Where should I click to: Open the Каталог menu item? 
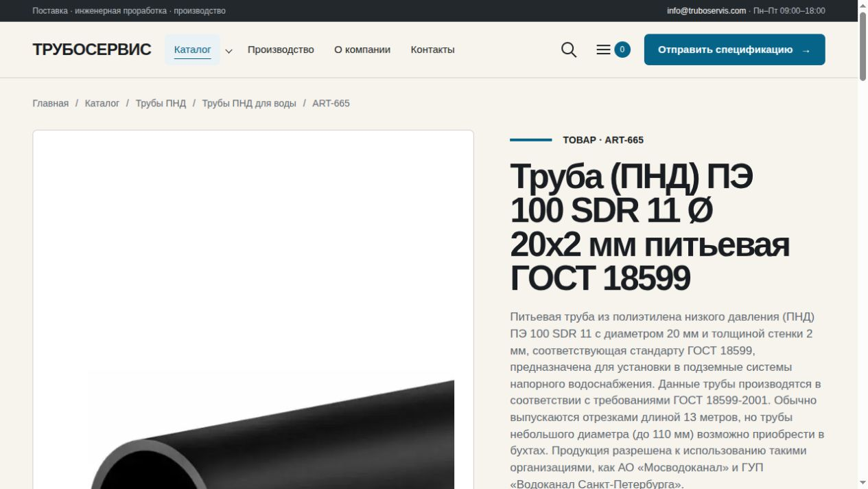point(193,49)
